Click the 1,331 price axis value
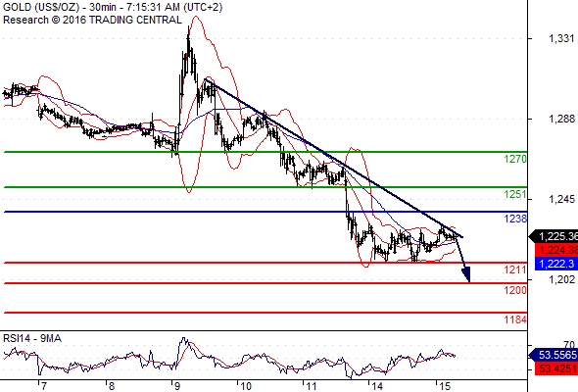 (x=561, y=39)
